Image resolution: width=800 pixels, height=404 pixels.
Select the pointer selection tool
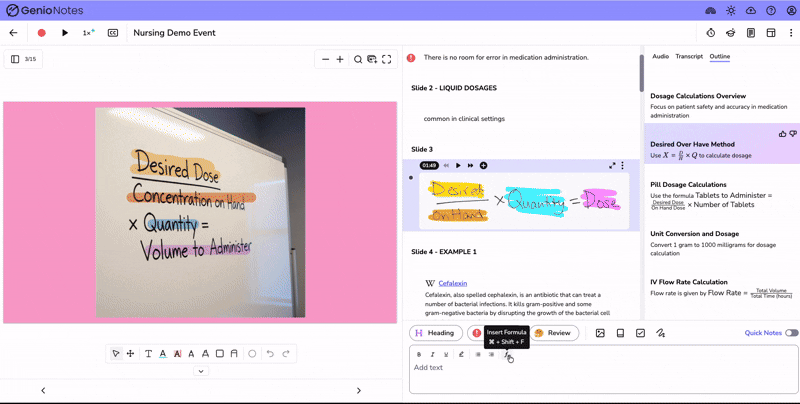tap(116, 354)
